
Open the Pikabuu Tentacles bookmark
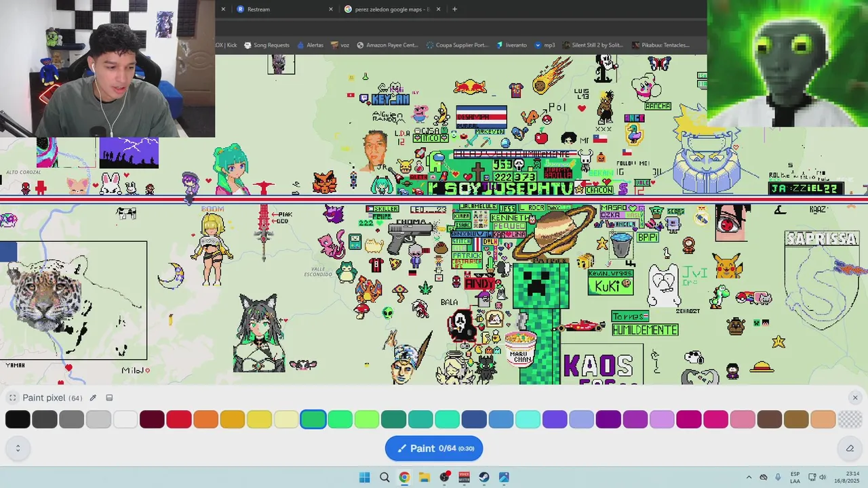[660, 45]
